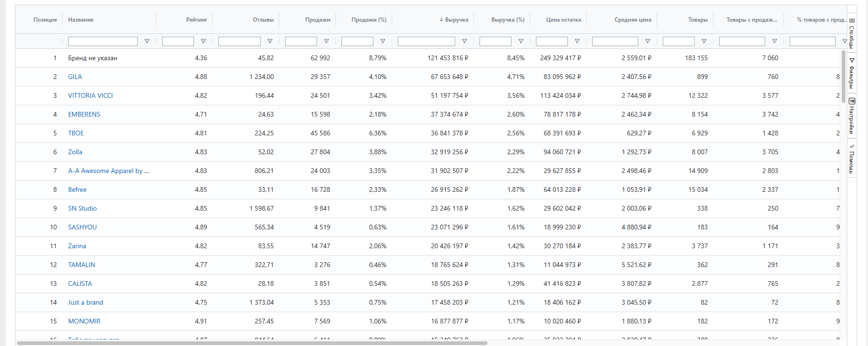868x346 pixels.
Task: Open the EMBERENS brand link
Action: coord(84,114)
